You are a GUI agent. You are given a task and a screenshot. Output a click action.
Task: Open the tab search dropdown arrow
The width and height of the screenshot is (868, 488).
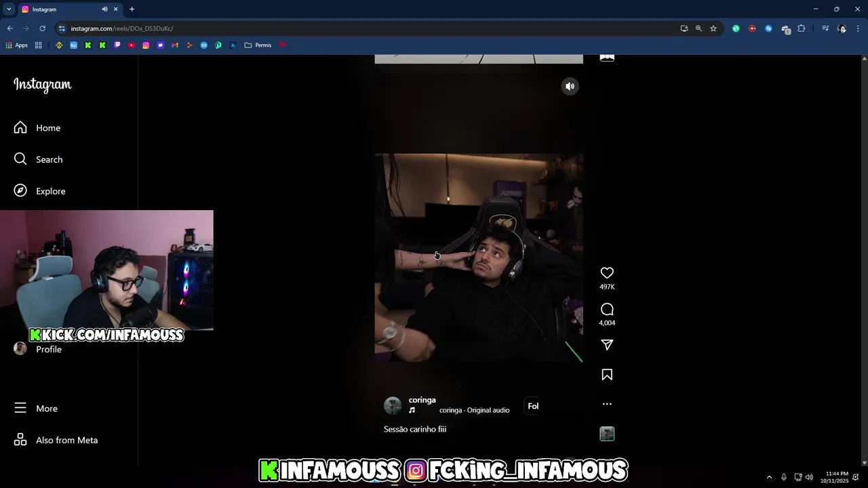click(9, 9)
